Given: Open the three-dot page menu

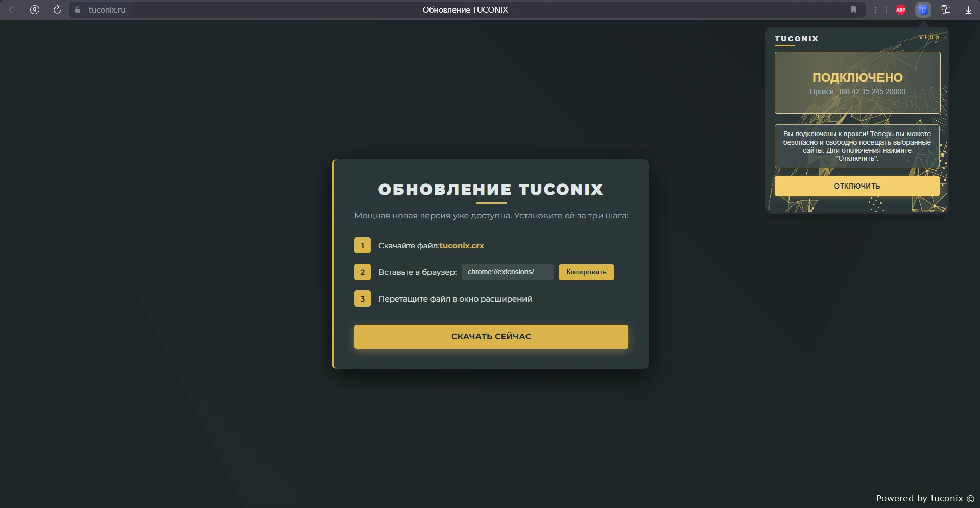Looking at the screenshot, I should [876, 10].
